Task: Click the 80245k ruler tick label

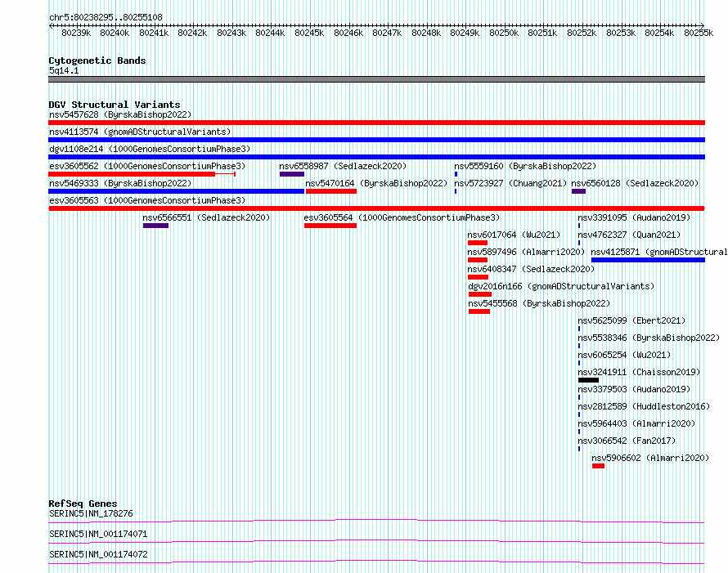Action: [309, 33]
